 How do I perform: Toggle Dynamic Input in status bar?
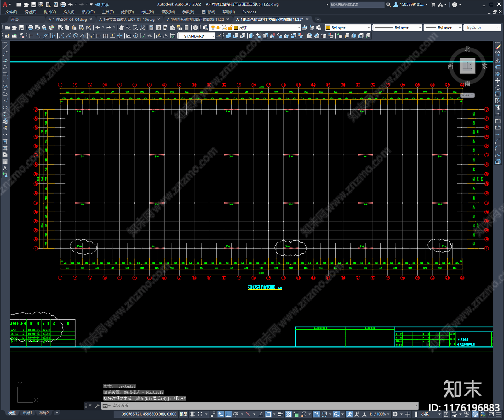coord(221,414)
